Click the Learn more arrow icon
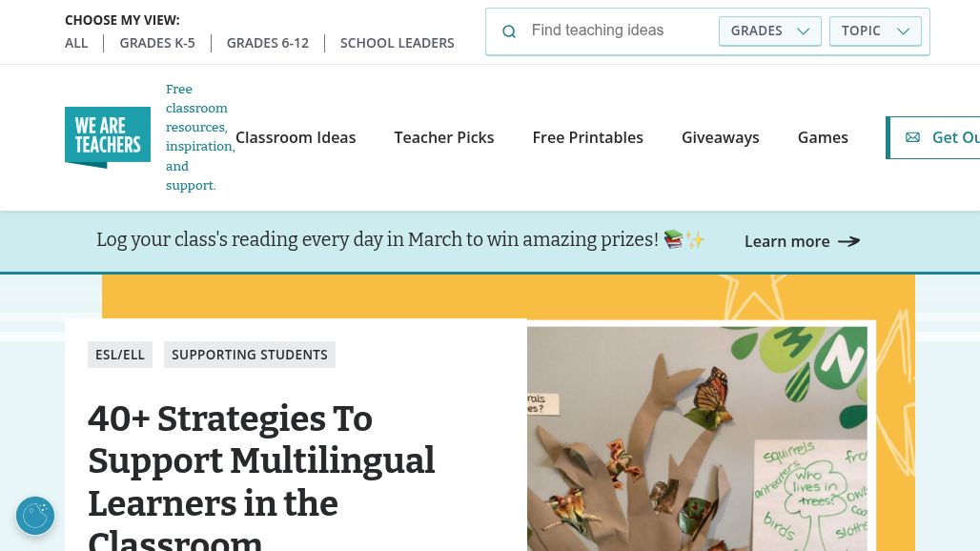Image resolution: width=980 pixels, height=551 pixels. (x=848, y=241)
